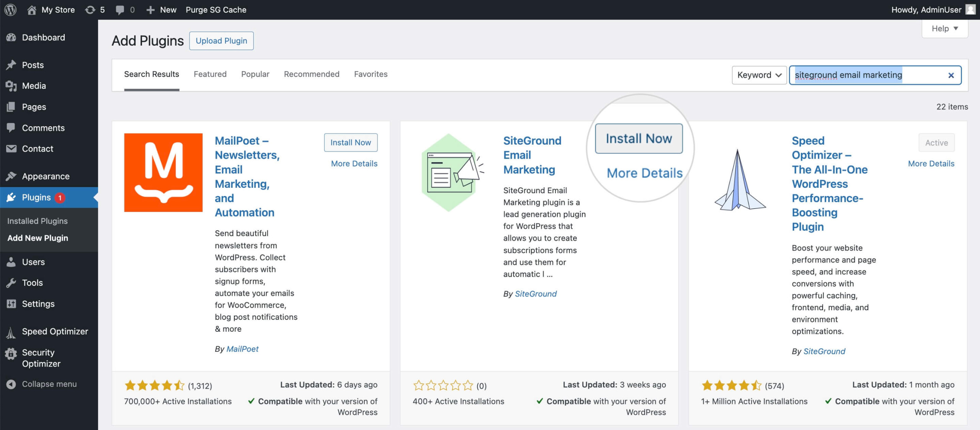The width and height of the screenshot is (980, 430).
Task: Click More Details for MailPoet plugin
Action: coord(354,163)
